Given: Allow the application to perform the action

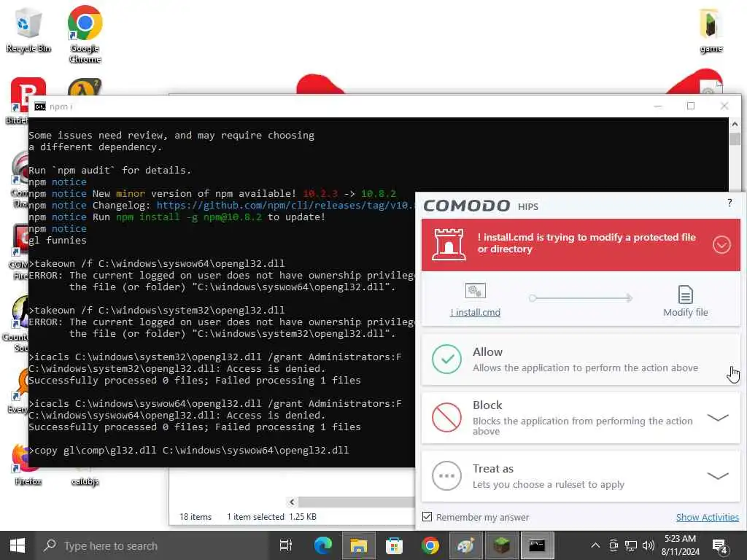Looking at the screenshot, I should point(581,359).
